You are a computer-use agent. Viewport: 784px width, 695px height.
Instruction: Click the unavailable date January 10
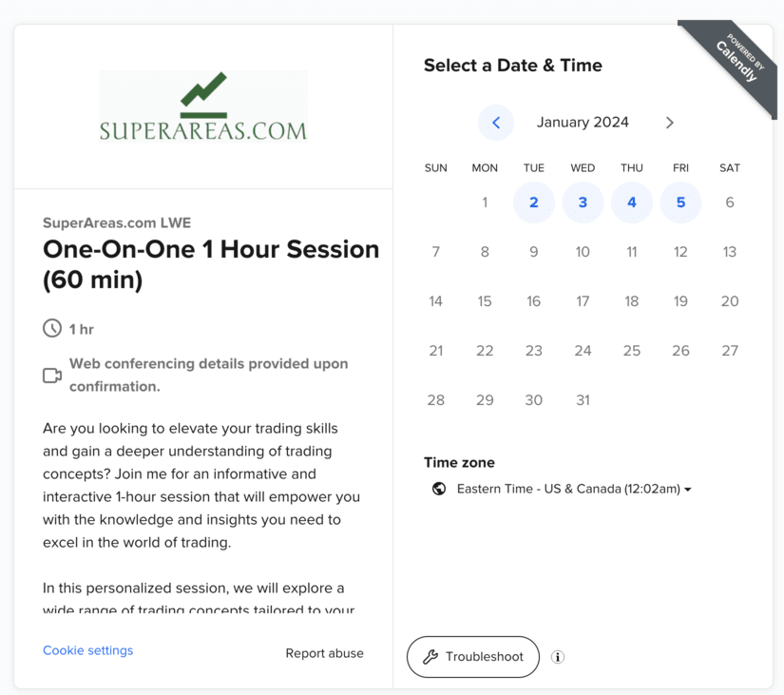click(583, 252)
